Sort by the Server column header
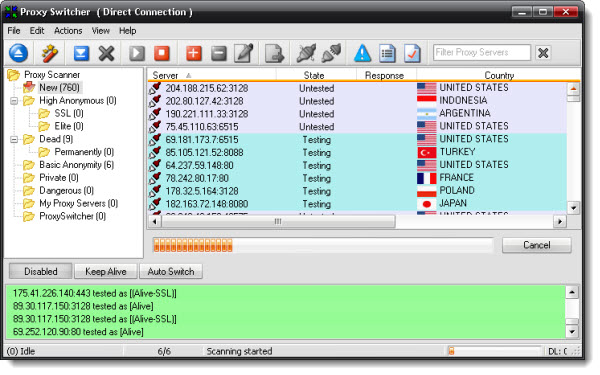This screenshot has width=600, height=375. [x=212, y=75]
